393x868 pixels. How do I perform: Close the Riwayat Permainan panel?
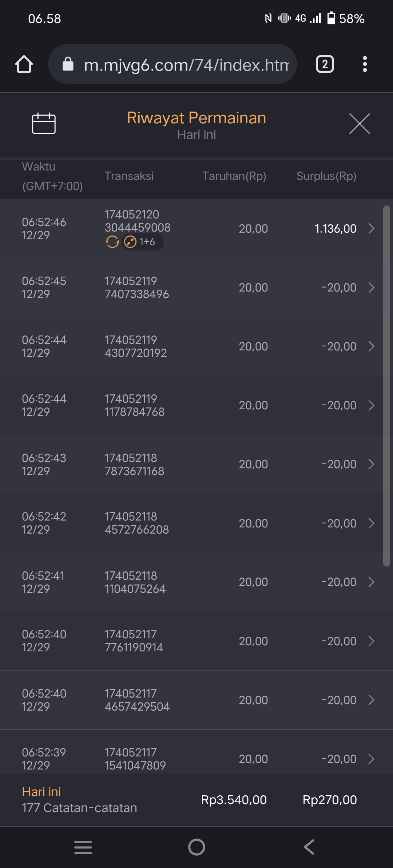click(359, 124)
